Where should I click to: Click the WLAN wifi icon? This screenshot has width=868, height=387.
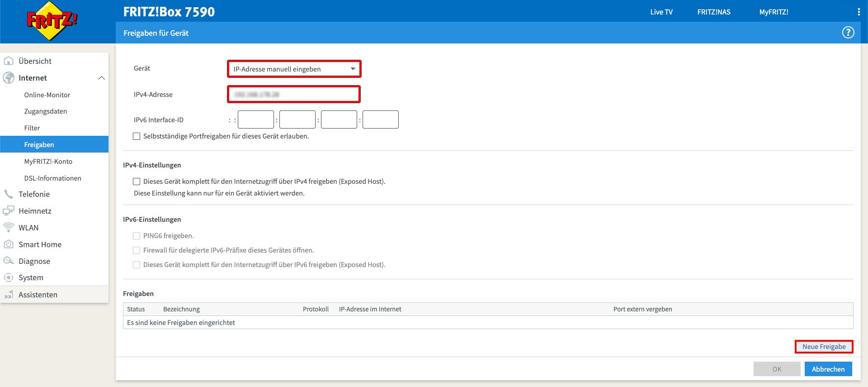[x=9, y=228]
